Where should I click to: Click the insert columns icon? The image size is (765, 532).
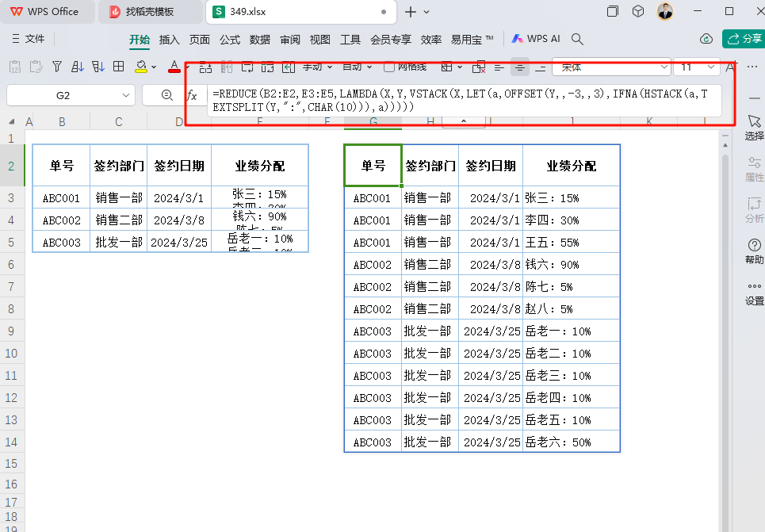(x=227, y=67)
